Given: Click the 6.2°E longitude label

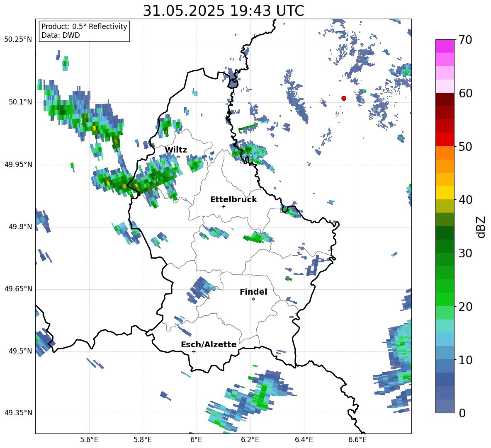Looking at the screenshot, I should (250, 440).
